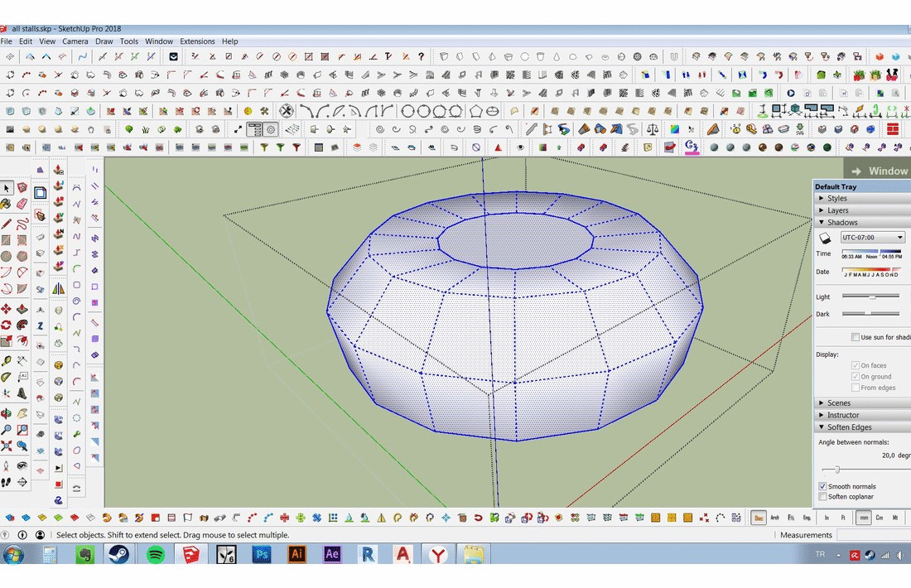This screenshot has width=911, height=588.
Task: Click the balance scales icon in toolbar
Action: pos(653,129)
